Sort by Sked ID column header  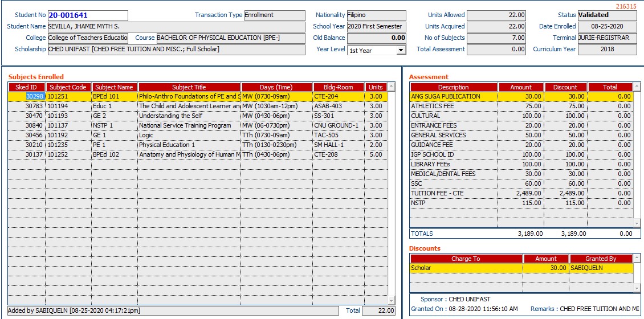coord(26,87)
